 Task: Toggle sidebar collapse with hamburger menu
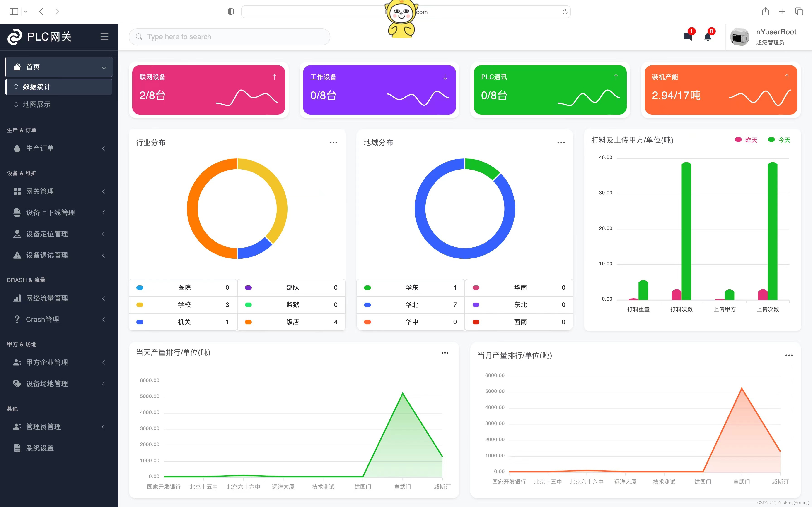tap(104, 36)
